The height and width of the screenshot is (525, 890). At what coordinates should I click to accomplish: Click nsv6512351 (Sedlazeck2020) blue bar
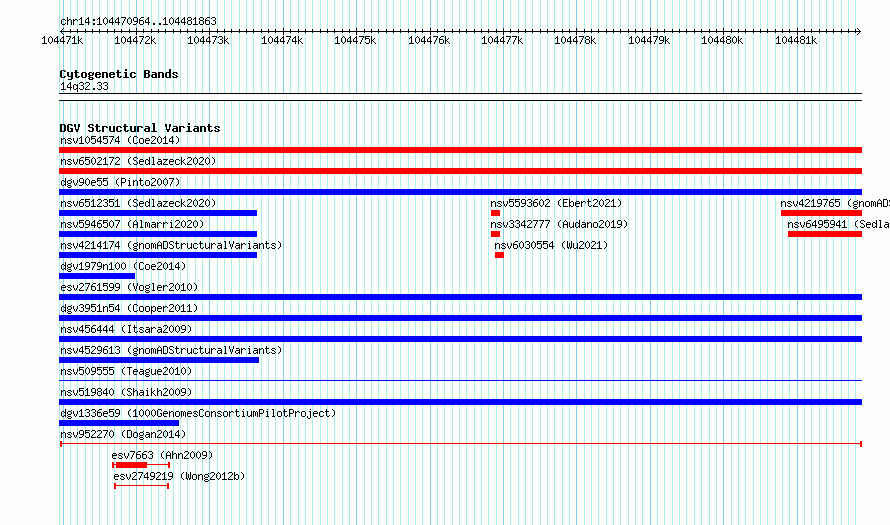(x=158, y=213)
